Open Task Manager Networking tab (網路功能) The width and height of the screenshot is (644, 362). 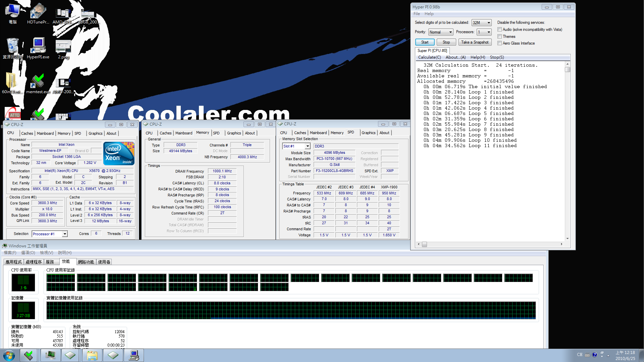pyautogui.click(x=86, y=262)
